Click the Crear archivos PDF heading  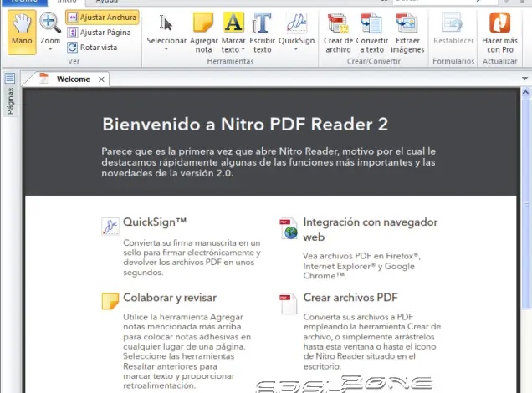tap(350, 298)
